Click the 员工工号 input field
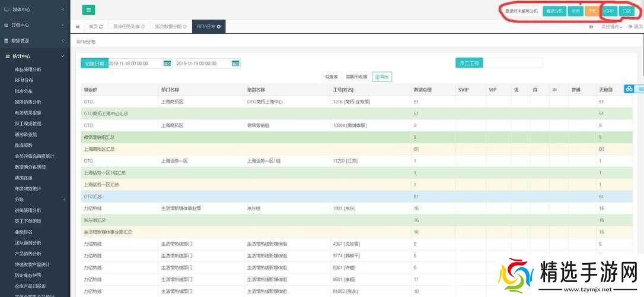 [x=512, y=63]
